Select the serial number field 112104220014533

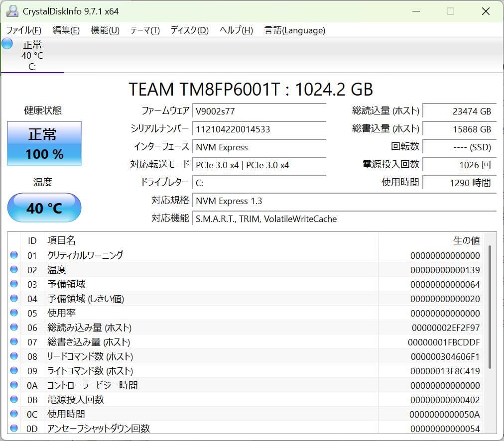[x=259, y=129]
